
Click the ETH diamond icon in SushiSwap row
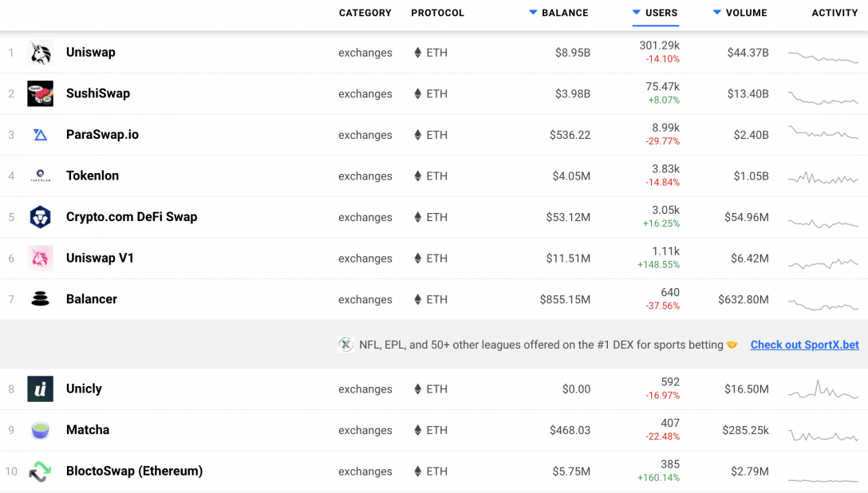418,93
